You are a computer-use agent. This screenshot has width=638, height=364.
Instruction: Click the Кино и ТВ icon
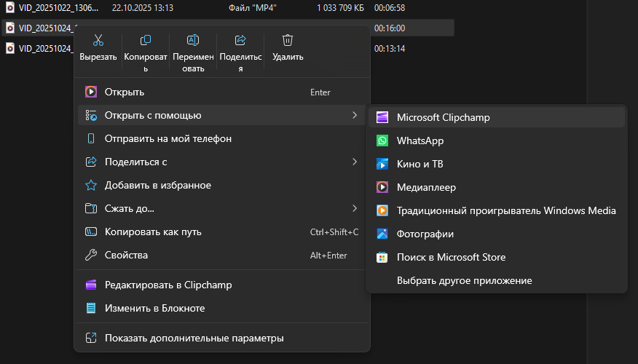coord(382,164)
